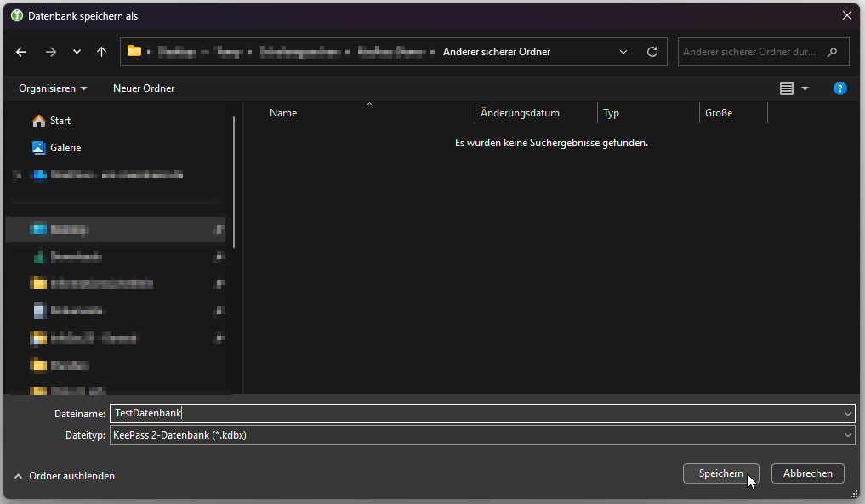The image size is (865, 504).
Task: Change the view layout icon
Action: click(787, 88)
